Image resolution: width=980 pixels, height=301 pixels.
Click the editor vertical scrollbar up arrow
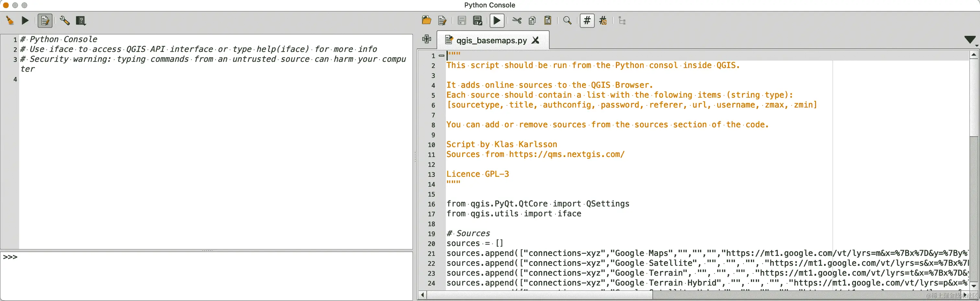pyautogui.click(x=974, y=55)
